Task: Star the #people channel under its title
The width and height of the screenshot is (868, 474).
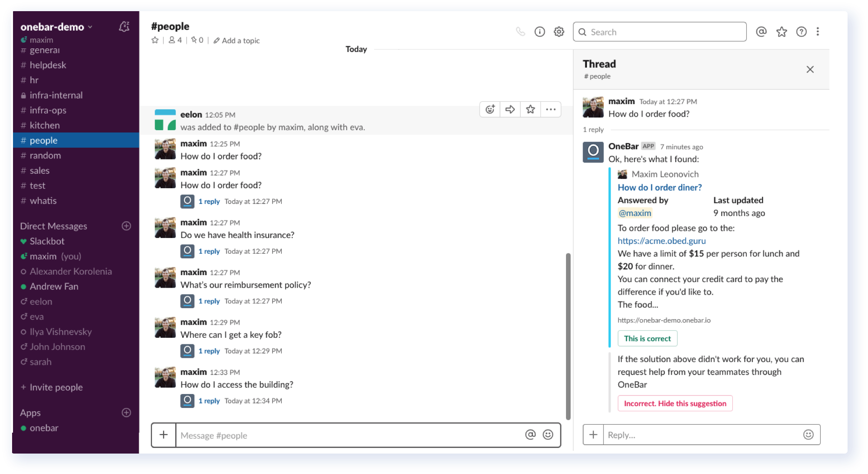Action: pos(155,40)
